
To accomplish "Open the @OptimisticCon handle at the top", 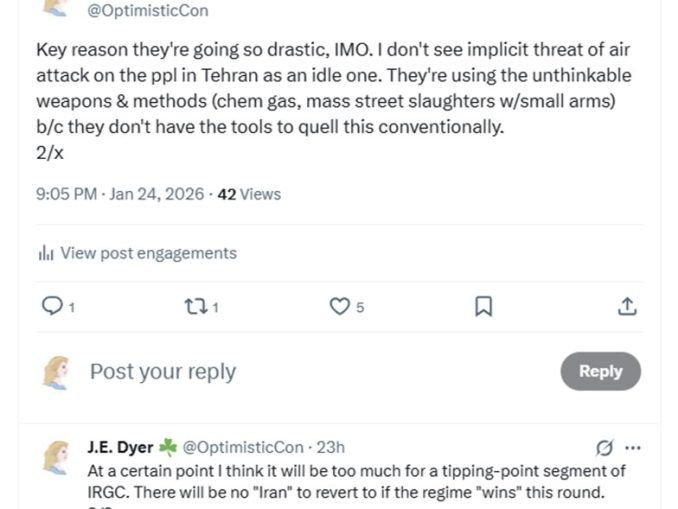I will 148,11.
